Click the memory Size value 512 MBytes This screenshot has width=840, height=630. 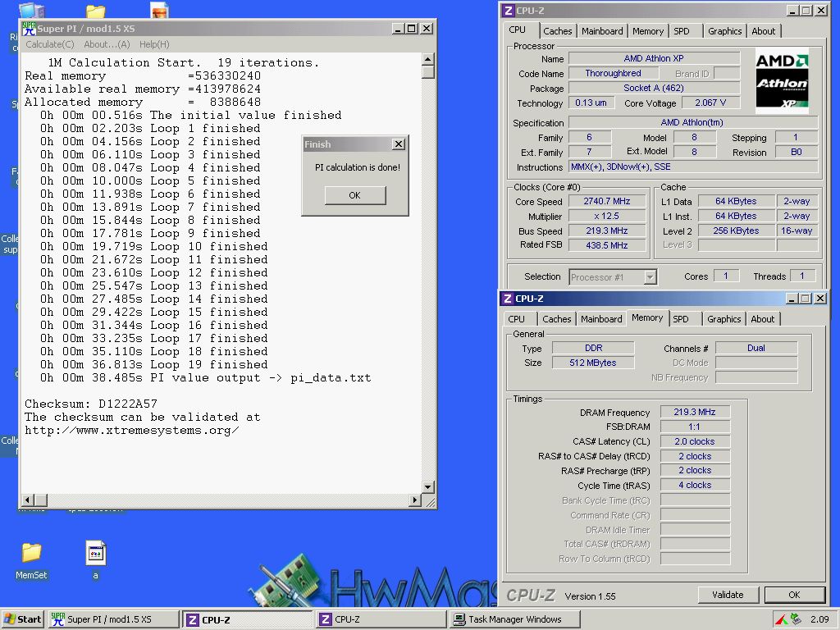coord(592,363)
